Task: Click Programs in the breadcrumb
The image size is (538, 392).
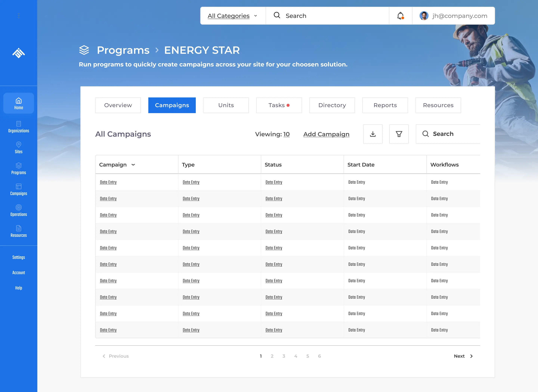Action: (x=123, y=50)
